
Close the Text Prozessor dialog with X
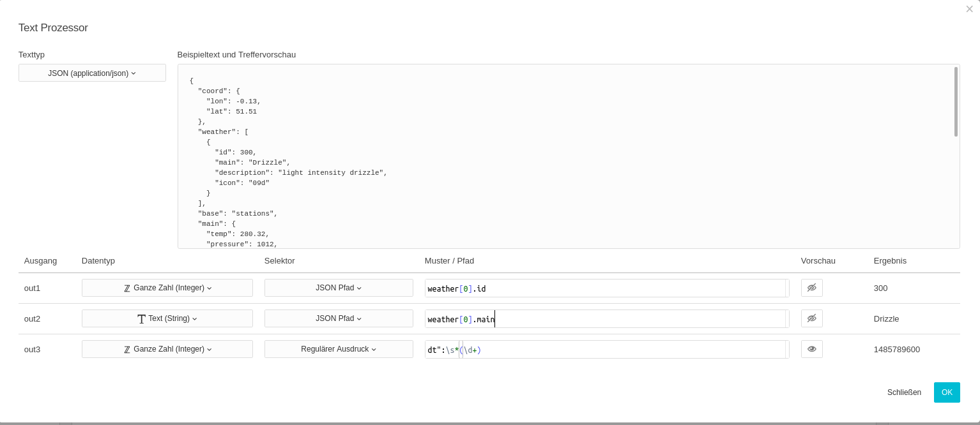coord(969,9)
